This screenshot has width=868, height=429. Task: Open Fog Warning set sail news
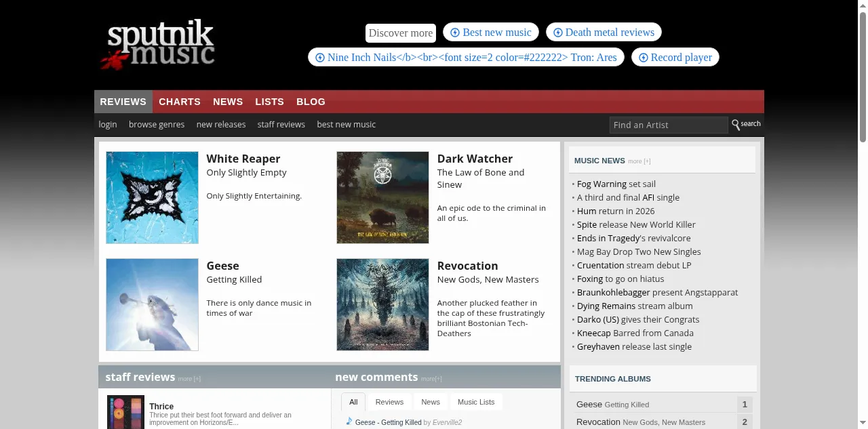coord(616,184)
